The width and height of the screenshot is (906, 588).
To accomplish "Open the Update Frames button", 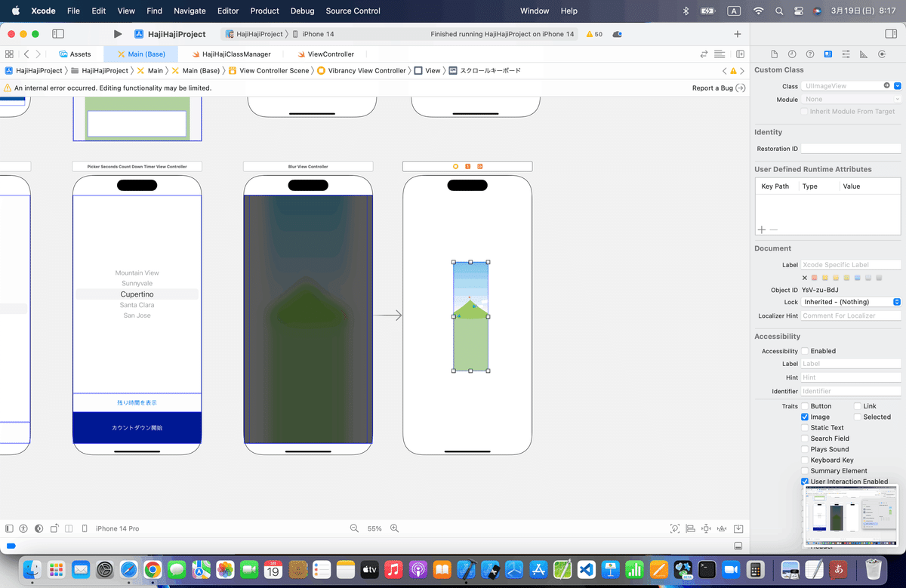I will point(674,528).
